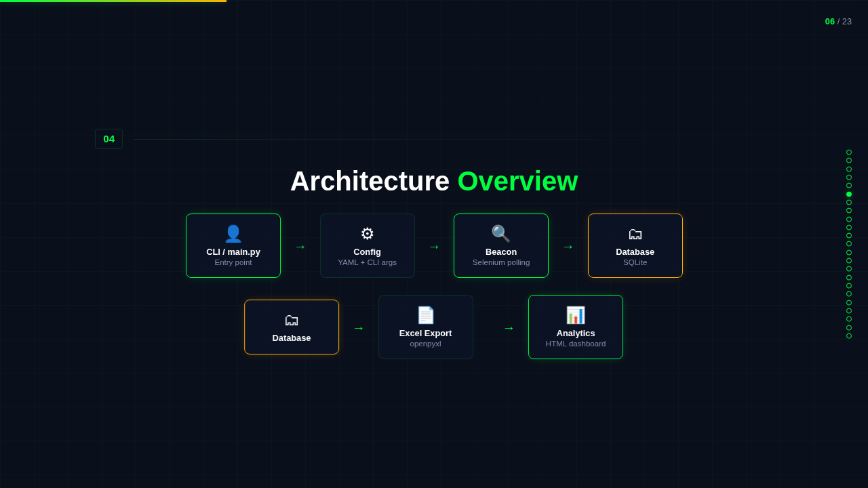Go to slide 7 via dot just below active dot

[x=849, y=203]
